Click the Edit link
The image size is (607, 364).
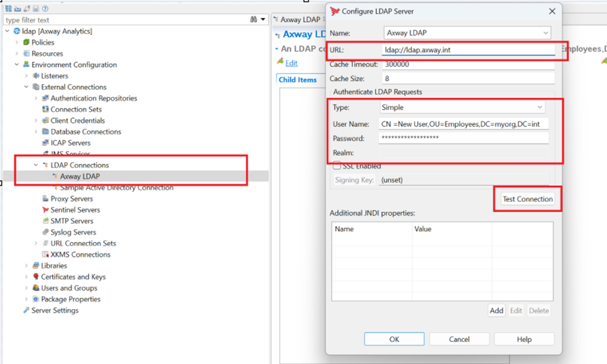[x=291, y=63]
